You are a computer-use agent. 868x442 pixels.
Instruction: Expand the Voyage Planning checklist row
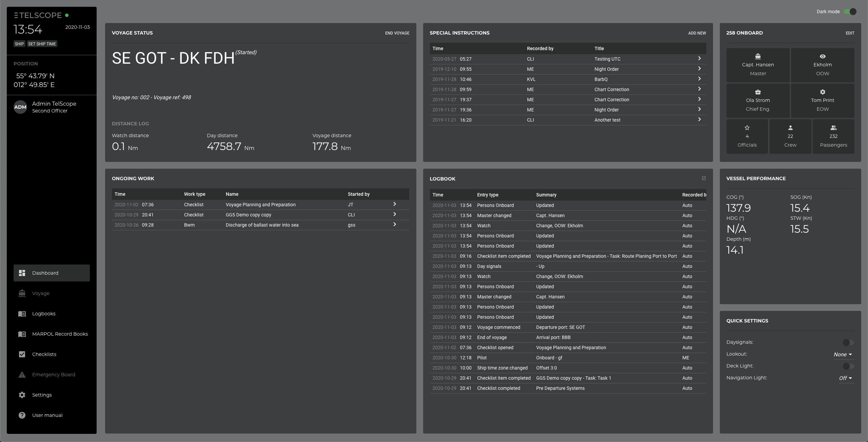[395, 204]
